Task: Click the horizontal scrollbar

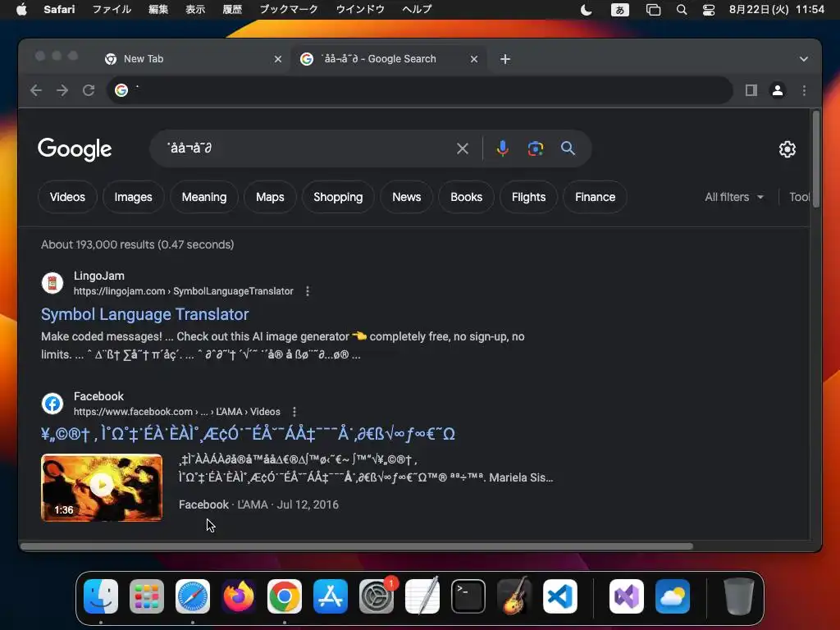Action: click(x=357, y=546)
